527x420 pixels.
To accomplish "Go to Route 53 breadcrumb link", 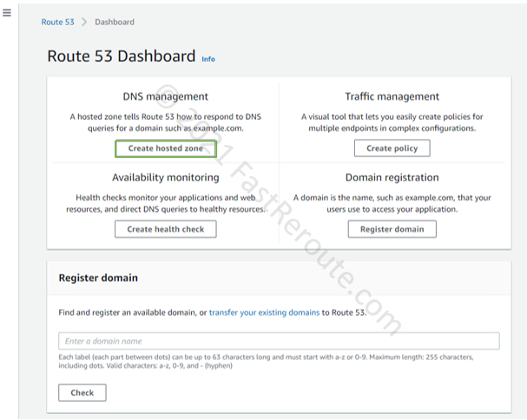I will pyautogui.click(x=57, y=23).
